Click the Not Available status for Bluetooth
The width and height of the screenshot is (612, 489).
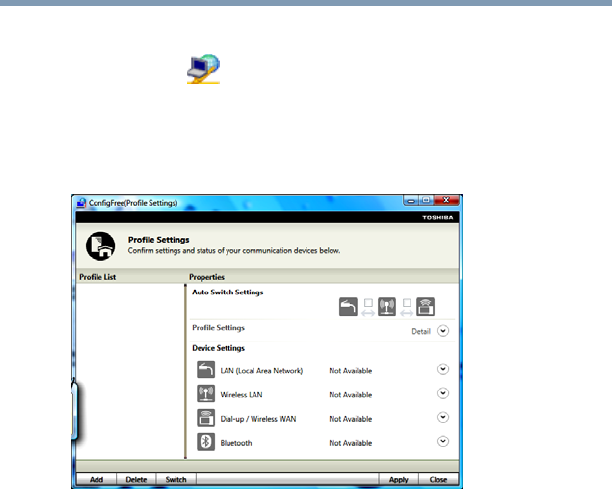[x=350, y=443]
